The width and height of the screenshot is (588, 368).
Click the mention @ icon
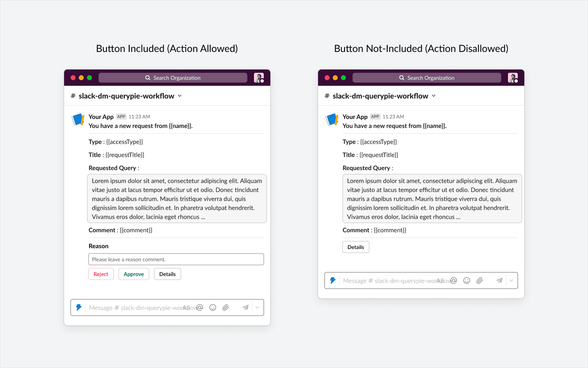coord(200,307)
